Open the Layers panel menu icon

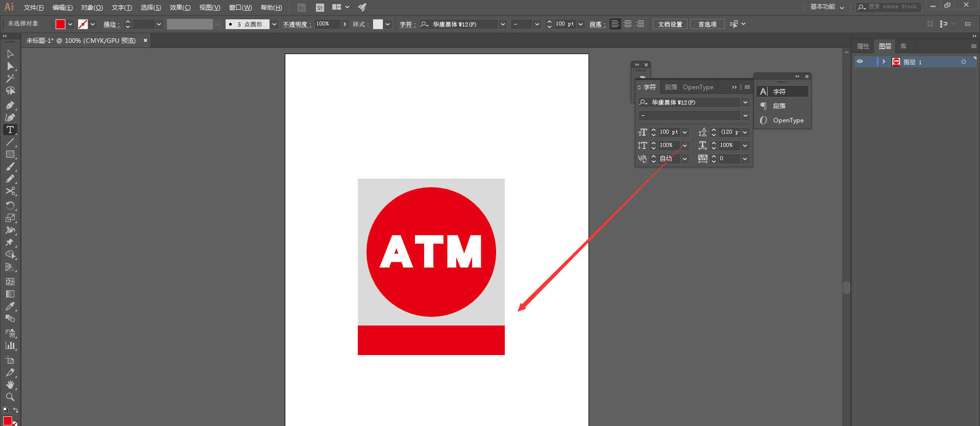coord(974,46)
